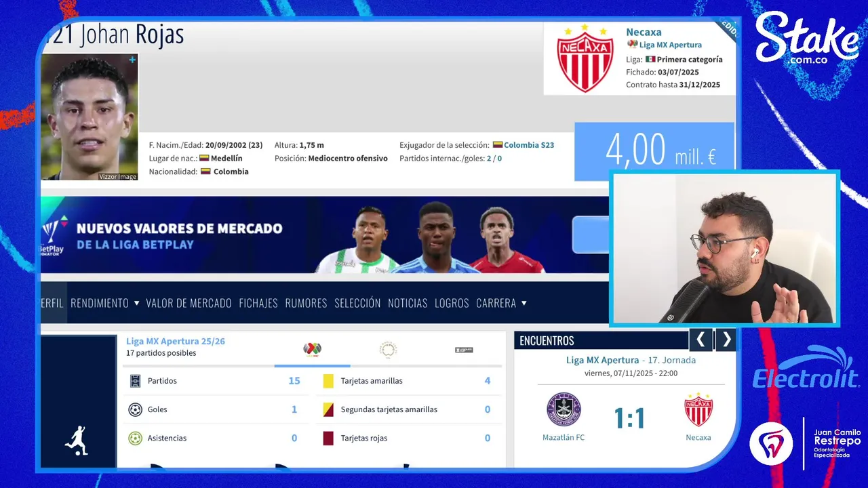Open Johan Rojas player photo
The height and width of the screenshot is (488, 868).
pyautogui.click(x=90, y=117)
